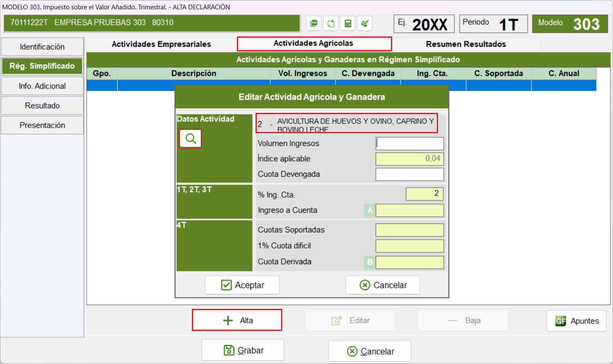Click the GF Apuntes button

pyautogui.click(x=576, y=321)
